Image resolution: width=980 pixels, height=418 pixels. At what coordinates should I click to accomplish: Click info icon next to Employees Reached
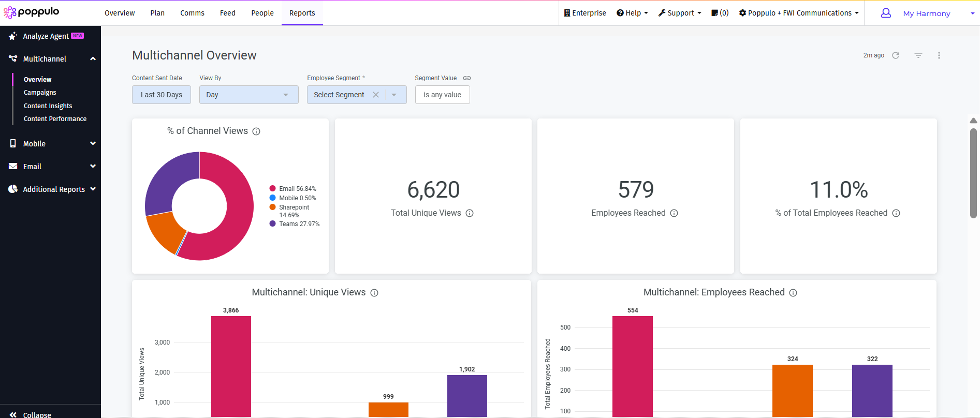pos(674,213)
